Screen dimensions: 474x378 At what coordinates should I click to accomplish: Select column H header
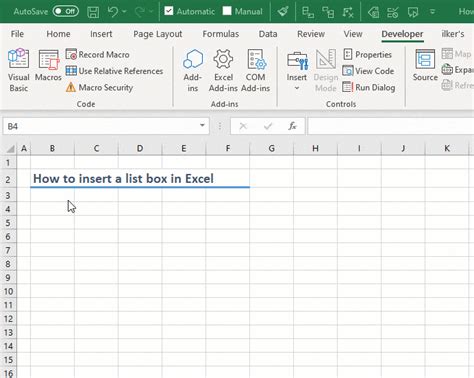(315, 148)
